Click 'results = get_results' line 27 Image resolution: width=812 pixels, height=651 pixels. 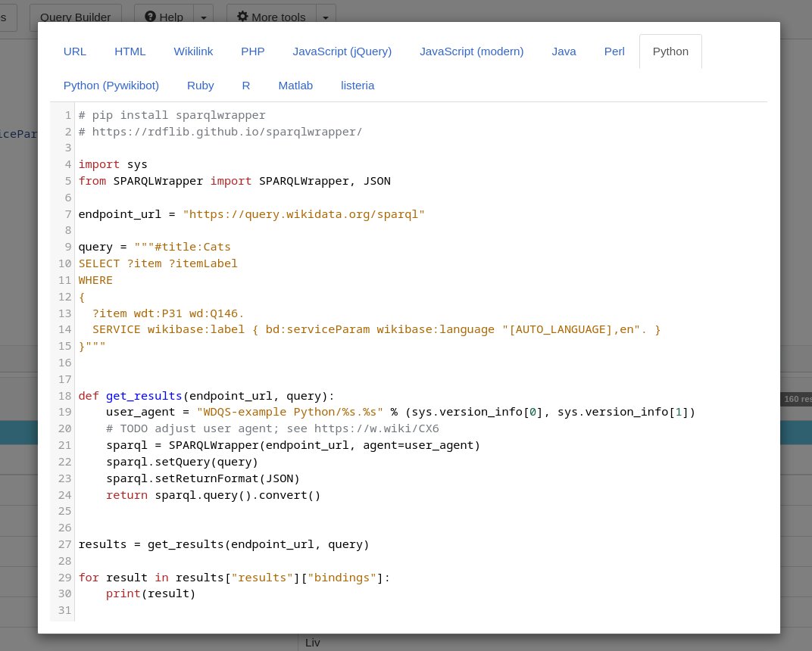pos(223,544)
